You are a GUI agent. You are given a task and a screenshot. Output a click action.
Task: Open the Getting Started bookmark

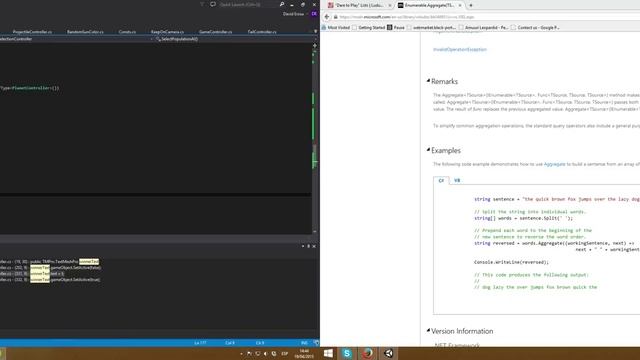(369, 28)
